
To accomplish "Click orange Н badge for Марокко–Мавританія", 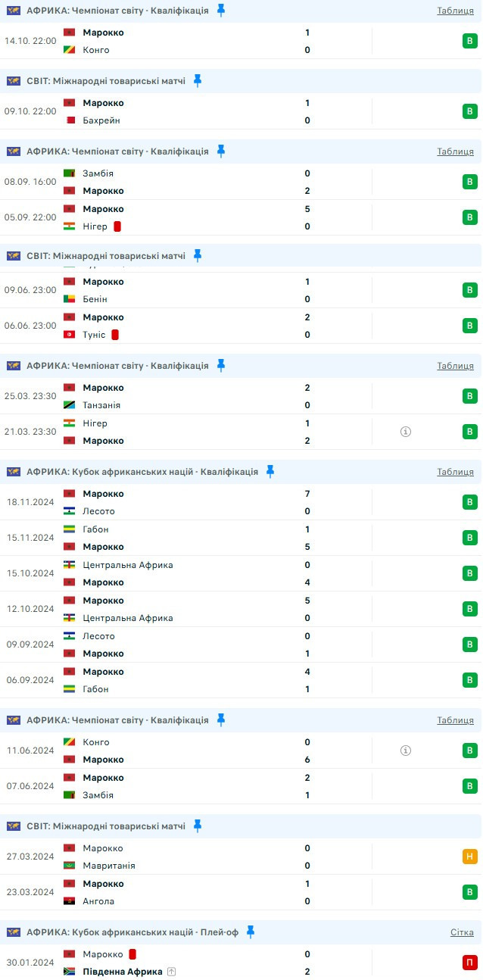I will pyautogui.click(x=470, y=857).
